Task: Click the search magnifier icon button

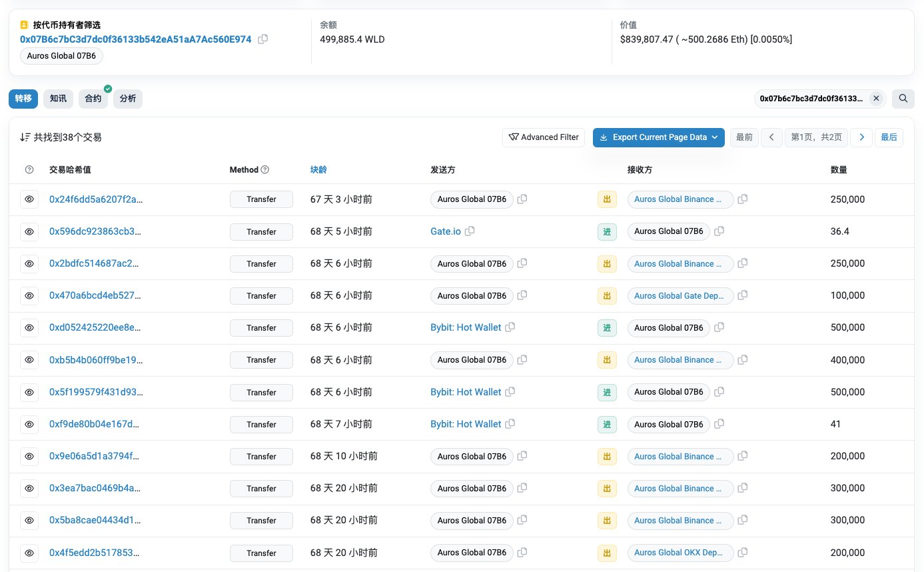Action: tap(903, 99)
